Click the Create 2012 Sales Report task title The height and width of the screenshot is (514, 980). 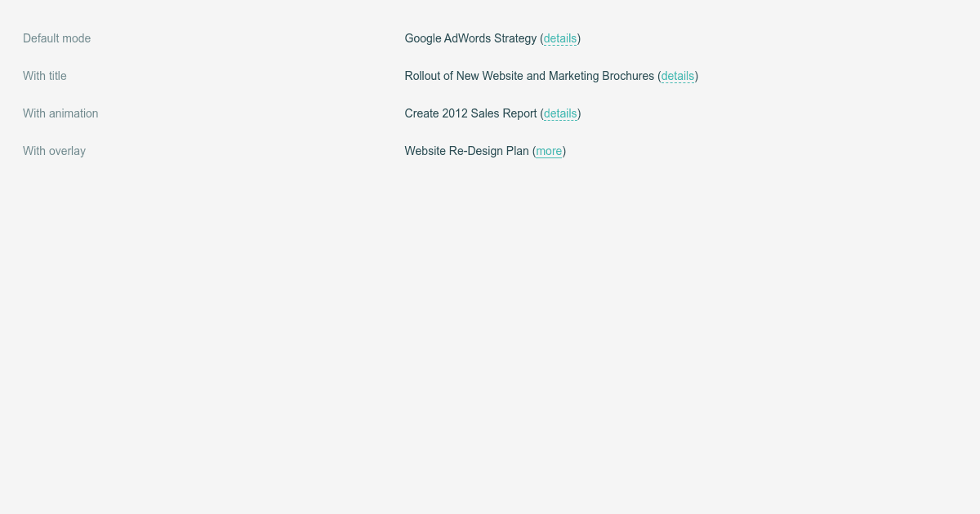click(470, 113)
